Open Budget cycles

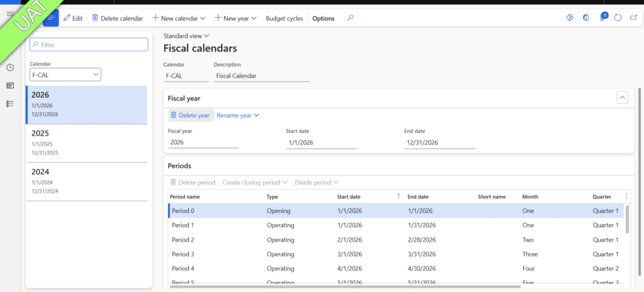click(x=284, y=18)
